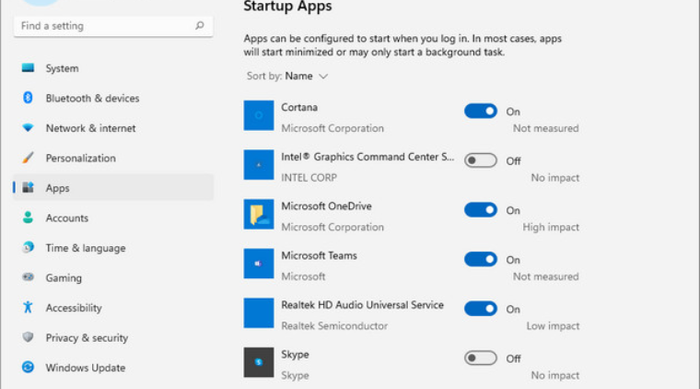Disable Realtek HD Audio Universal Service
Image resolution: width=700 pixels, height=389 pixels.
click(x=480, y=309)
